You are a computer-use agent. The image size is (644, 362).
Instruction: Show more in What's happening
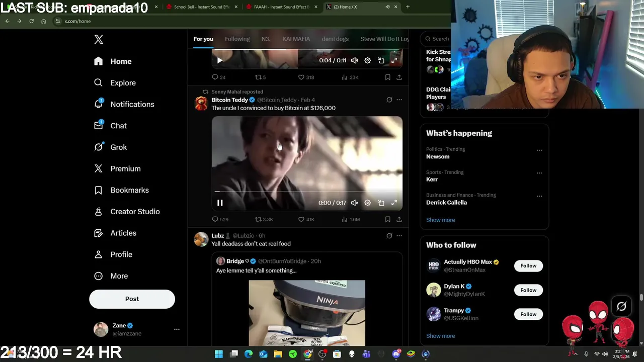coord(440,220)
